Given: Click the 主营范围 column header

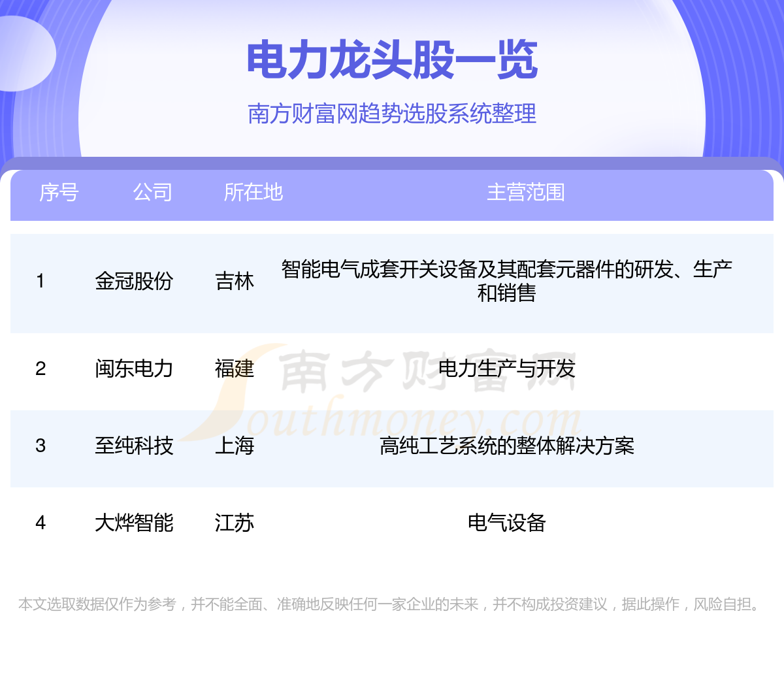Looking at the screenshot, I should [x=526, y=192].
